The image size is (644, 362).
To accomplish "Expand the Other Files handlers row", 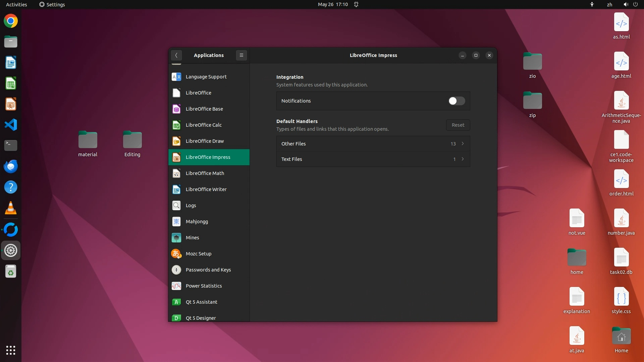I will tap(373, 144).
